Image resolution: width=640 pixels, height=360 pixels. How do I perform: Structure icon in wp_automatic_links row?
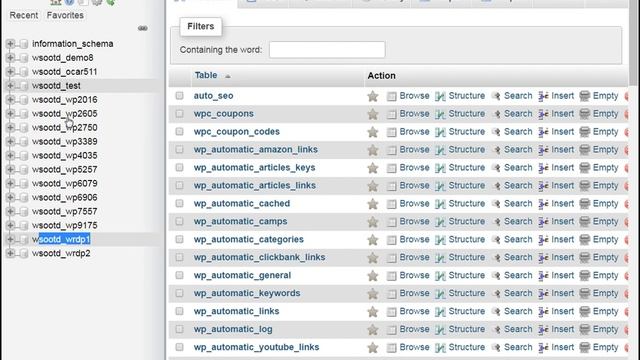(x=440, y=312)
